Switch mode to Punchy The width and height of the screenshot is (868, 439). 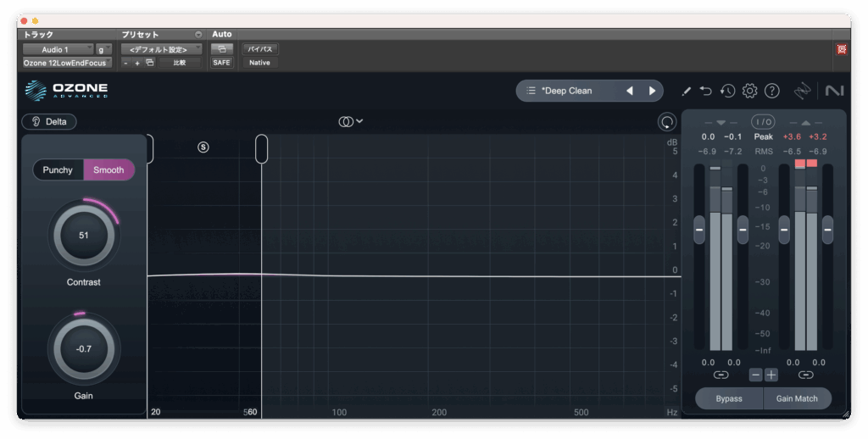[58, 169]
